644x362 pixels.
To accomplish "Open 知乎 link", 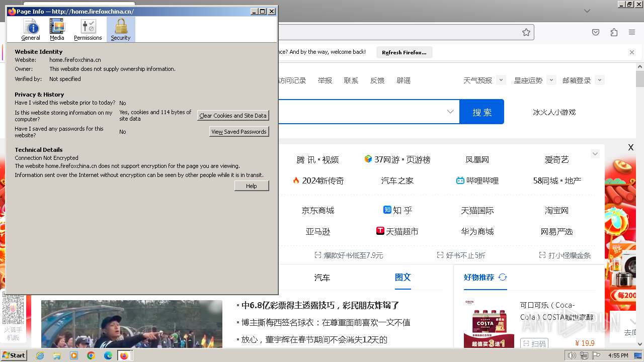I will tap(397, 210).
